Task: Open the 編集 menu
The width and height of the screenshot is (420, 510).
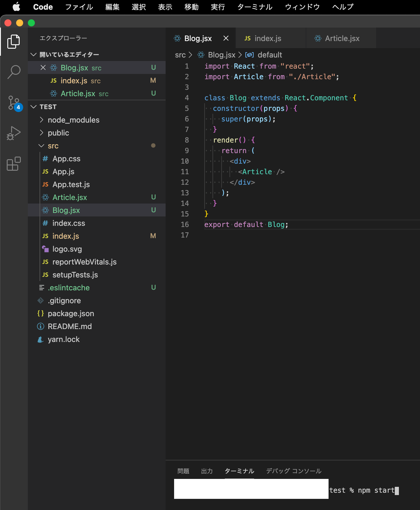Action: [113, 7]
